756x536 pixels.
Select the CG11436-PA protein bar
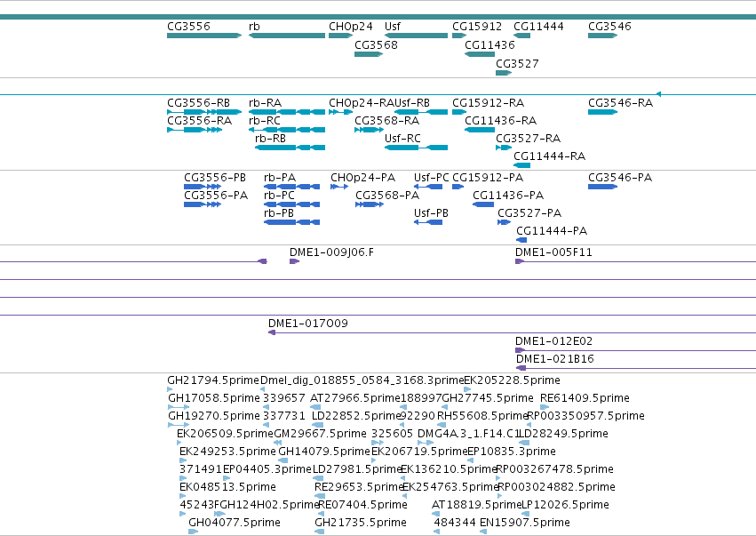[x=483, y=204]
